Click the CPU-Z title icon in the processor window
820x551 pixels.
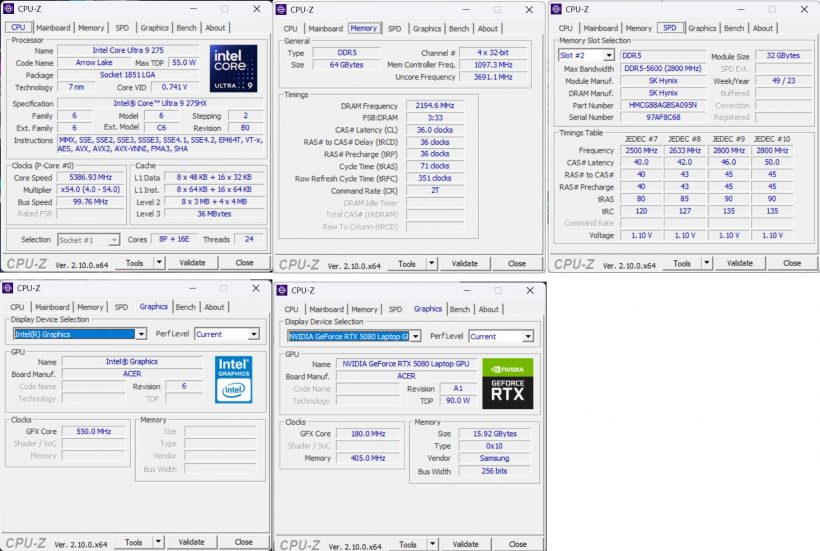click(x=8, y=9)
